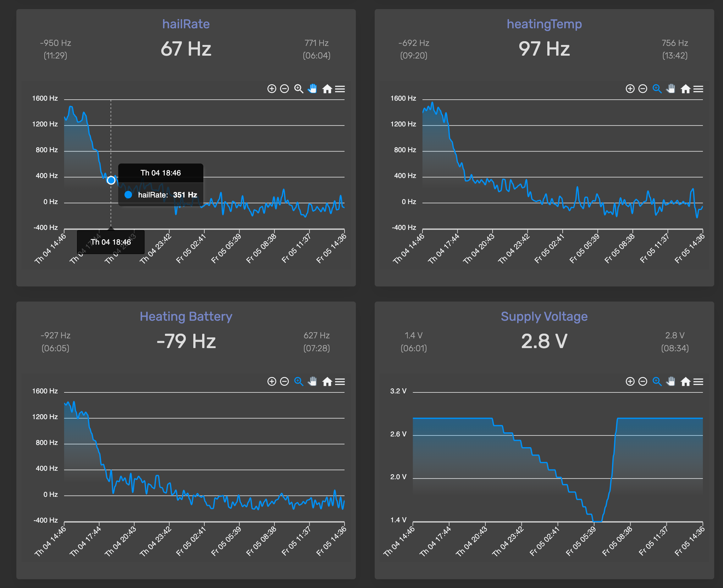This screenshot has height=588, width=723.
Task: Click Heating Battery current value -79 Hz
Action: point(186,341)
